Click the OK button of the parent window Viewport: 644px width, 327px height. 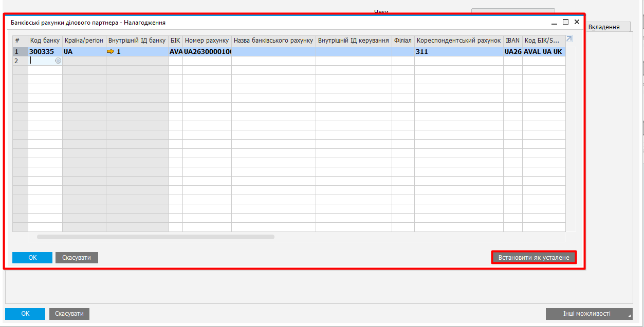coord(25,314)
